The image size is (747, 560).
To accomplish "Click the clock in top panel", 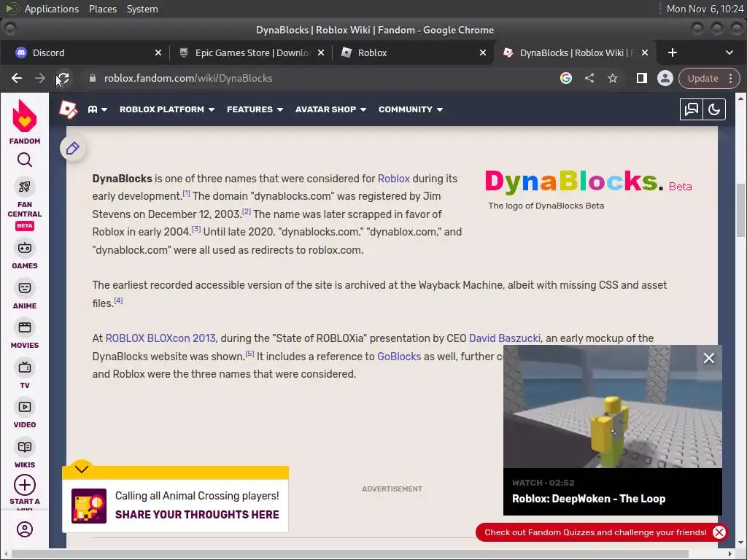I will pyautogui.click(x=705, y=9).
